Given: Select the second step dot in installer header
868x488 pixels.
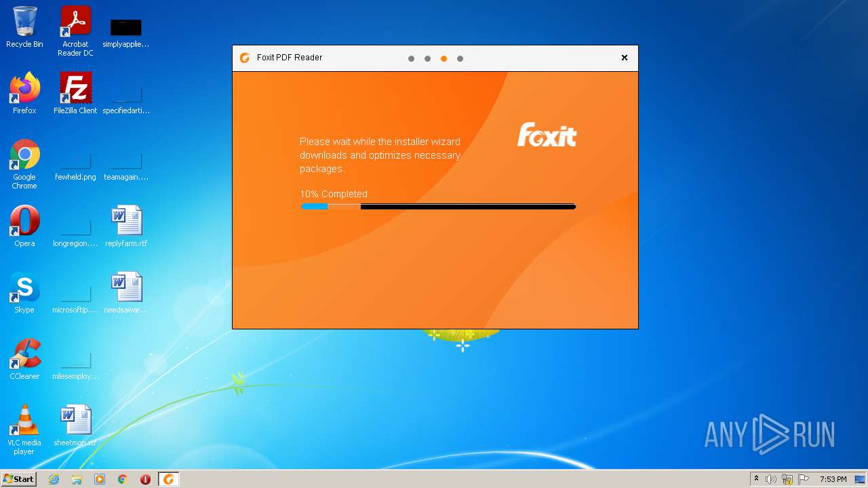Looking at the screenshot, I should tap(427, 58).
